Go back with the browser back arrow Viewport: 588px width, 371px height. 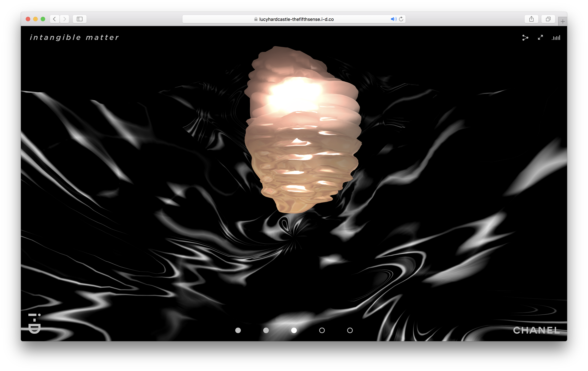55,19
